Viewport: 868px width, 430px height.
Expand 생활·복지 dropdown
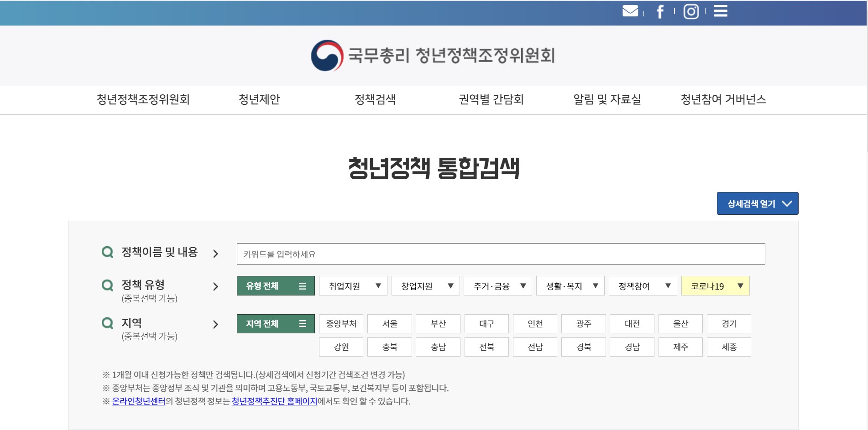click(x=570, y=286)
